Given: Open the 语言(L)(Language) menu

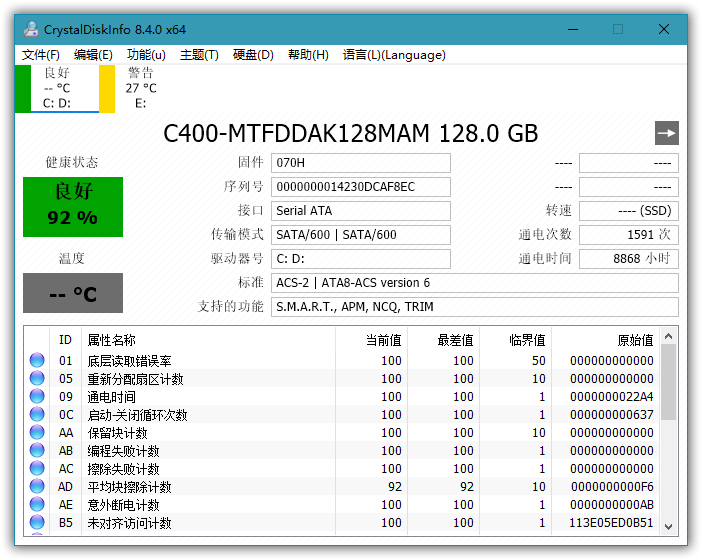Looking at the screenshot, I should [x=394, y=55].
